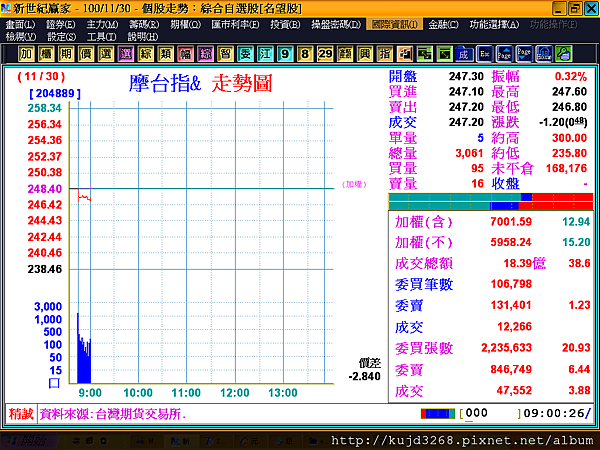Open the highlighted 國際資訊(I) menu
The width and height of the screenshot is (600, 450).
pyautogui.click(x=395, y=24)
